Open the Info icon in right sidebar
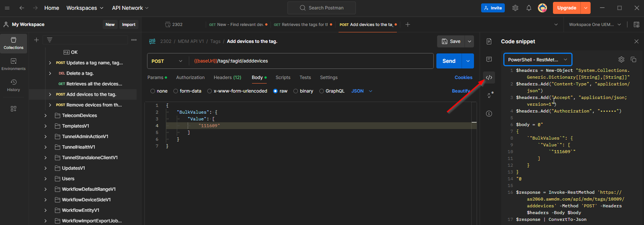Screen dimensions: 644x225 489,114
